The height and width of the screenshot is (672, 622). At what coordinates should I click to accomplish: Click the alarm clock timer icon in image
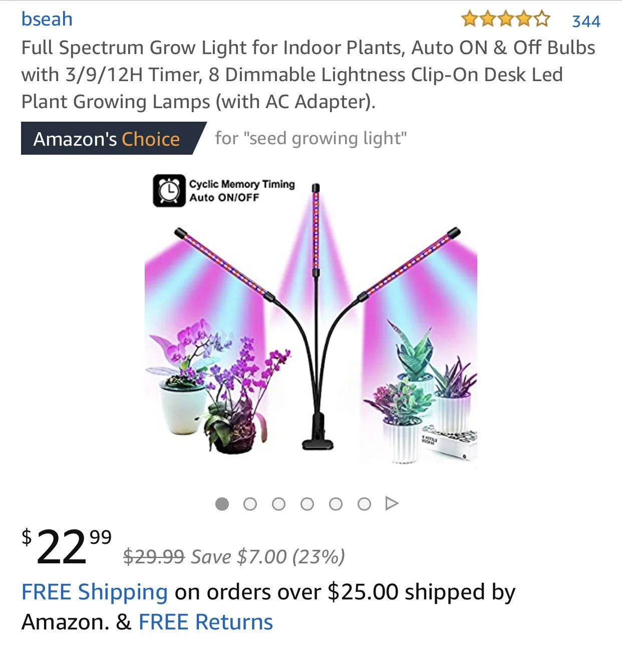click(x=169, y=191)
